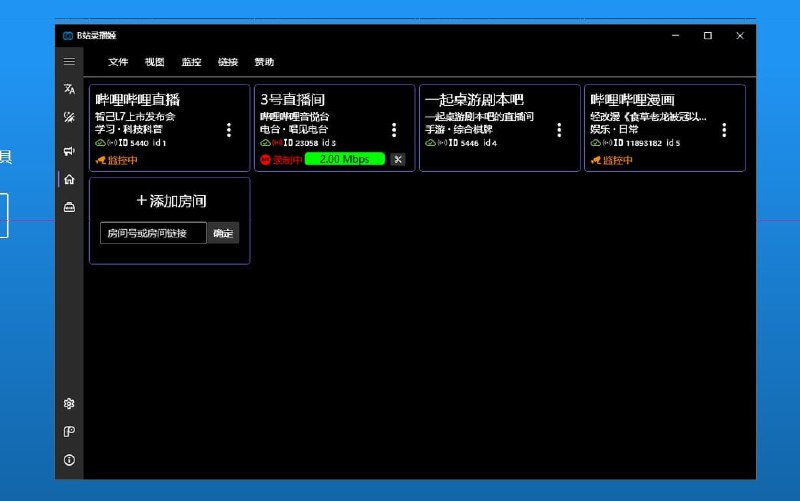
Task: Click the 学习 · 科技科普 category text
Action: 129,130
